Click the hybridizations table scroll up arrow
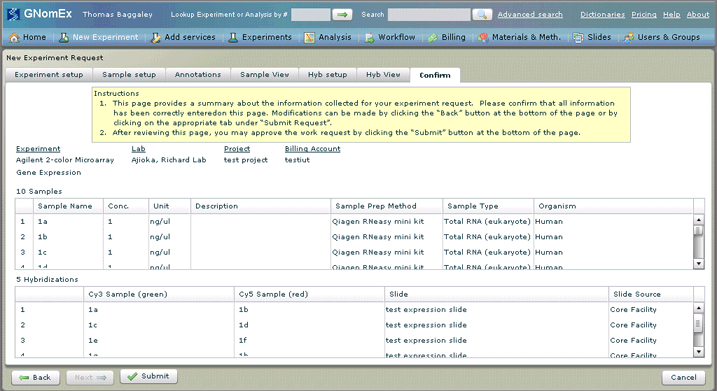This screenshot has height=391, width=717. [x=698, y=308]
